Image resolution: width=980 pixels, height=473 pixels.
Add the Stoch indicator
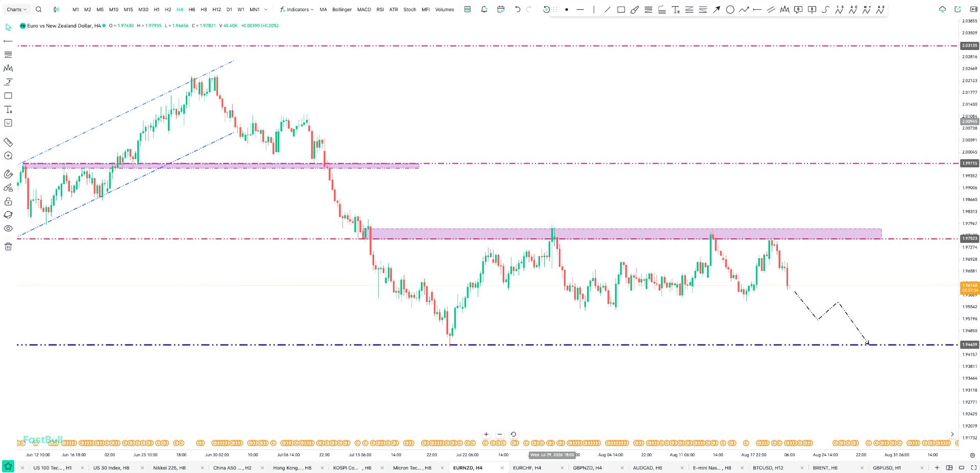point(410,9)
